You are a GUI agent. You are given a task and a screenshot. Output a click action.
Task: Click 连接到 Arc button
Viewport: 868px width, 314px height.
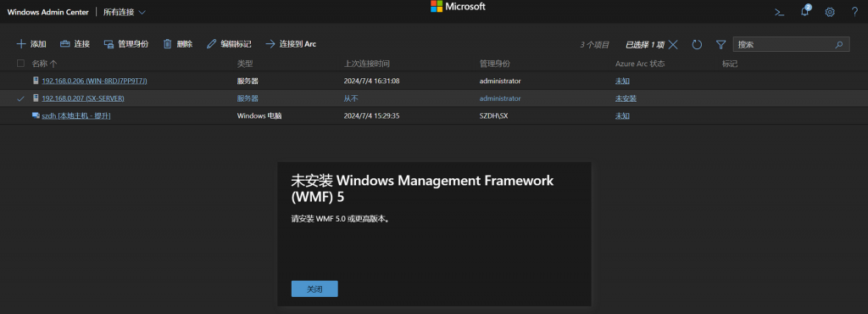click(291, 44)
